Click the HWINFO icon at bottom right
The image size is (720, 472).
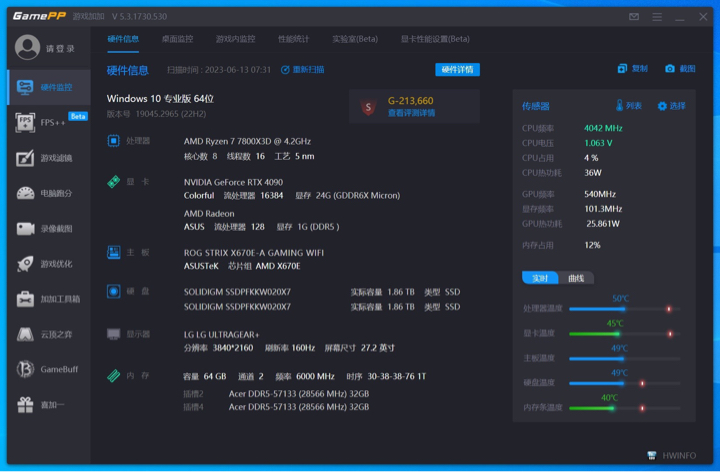(x=652, y=455)
